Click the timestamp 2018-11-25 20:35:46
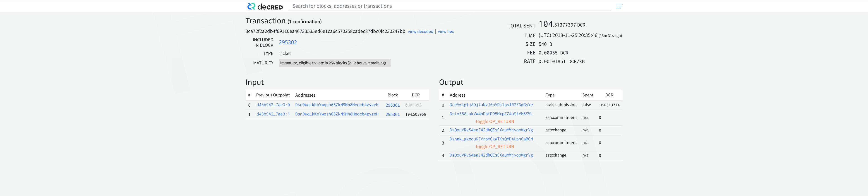868x196 pixels. [575, 35]
